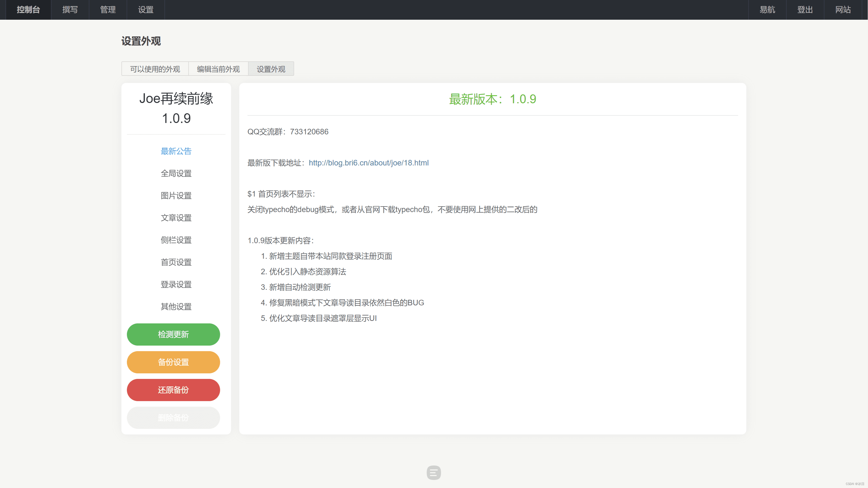Open 全局设置 section
This screenshot has width=868, height=488.
176,173
